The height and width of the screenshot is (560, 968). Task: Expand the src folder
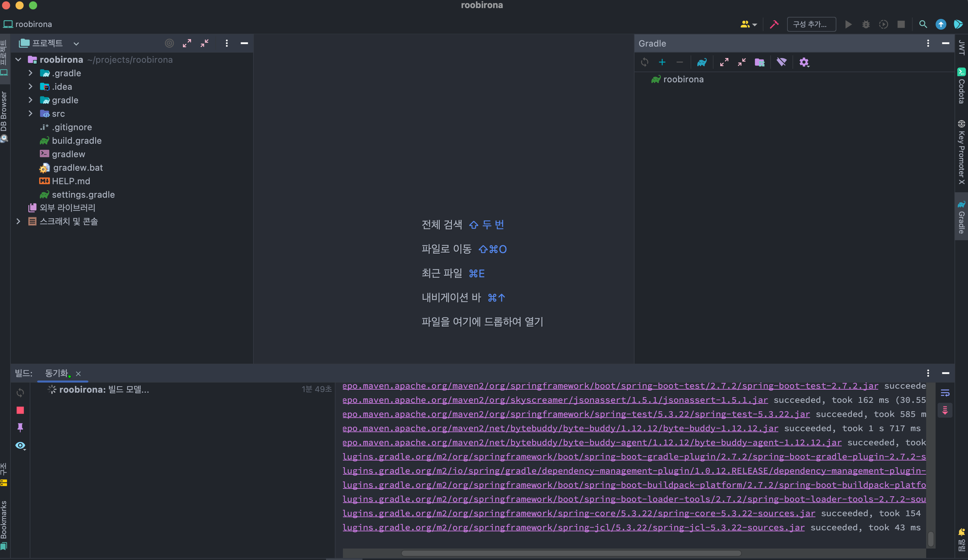30,114
